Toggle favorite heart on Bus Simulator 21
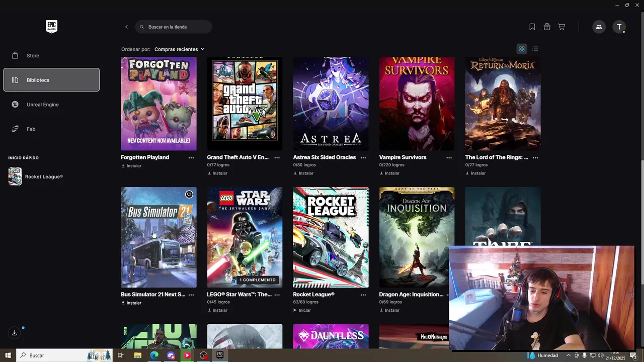 (x=189, y=194)
